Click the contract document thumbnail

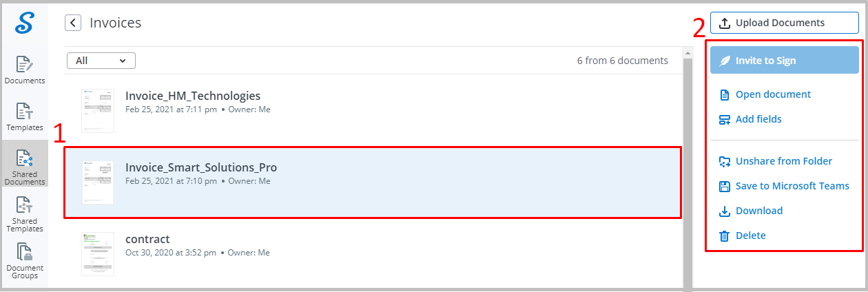[x=97, y=253]
